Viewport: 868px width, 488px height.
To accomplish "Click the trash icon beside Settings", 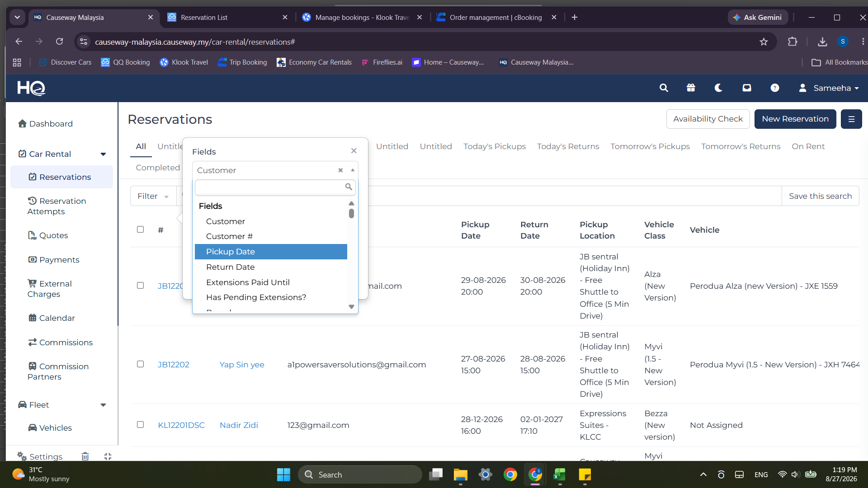I will (x=85, y=456).
